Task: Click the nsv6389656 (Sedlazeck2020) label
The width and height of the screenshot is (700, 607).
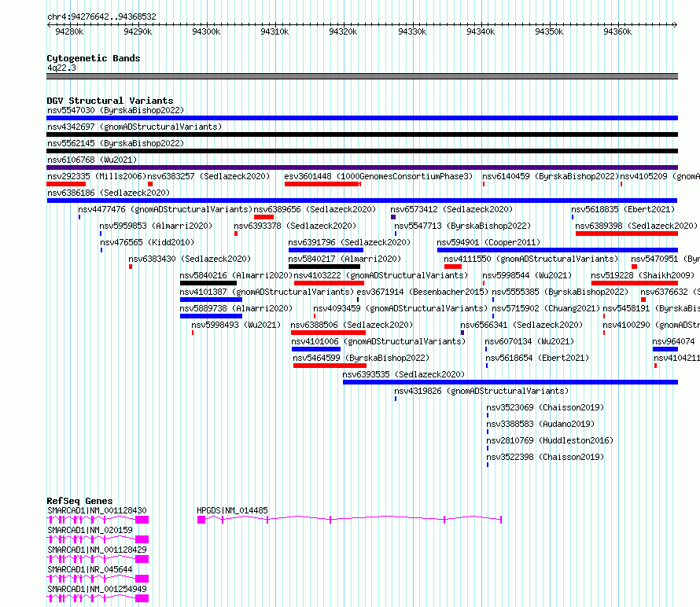Action: pyautogui.click(x=315, y=209)
